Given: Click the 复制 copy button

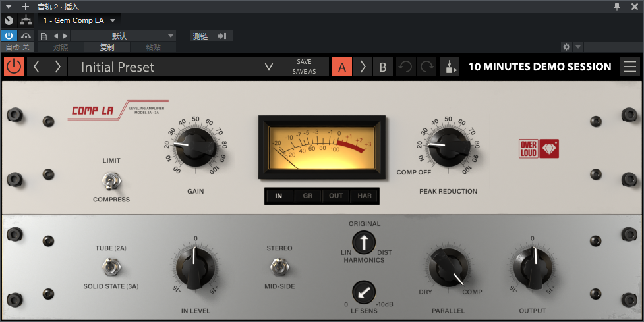Looking at the screenshot, I should [x=107, y=47].
